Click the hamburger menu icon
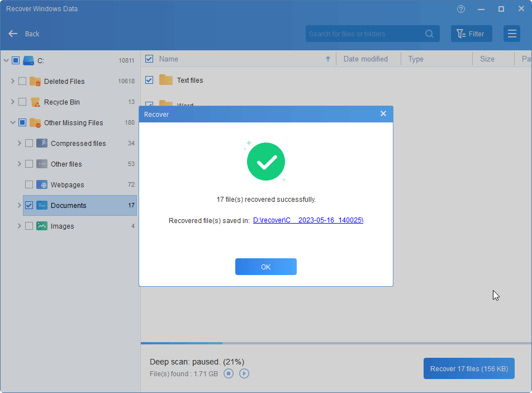Image resolution: width=532 pixels, height=393 pixels. point(512,34)
